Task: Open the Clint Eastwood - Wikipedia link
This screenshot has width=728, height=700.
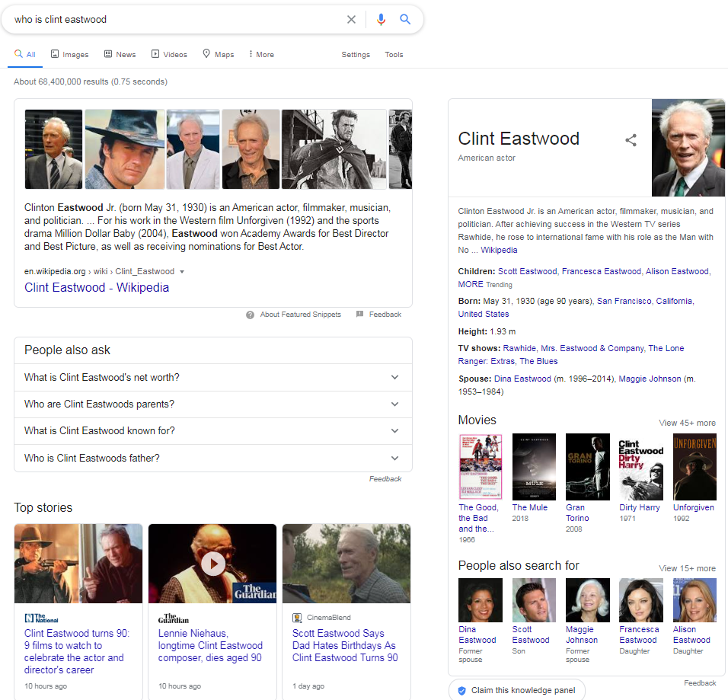Action: pos(97,288)
